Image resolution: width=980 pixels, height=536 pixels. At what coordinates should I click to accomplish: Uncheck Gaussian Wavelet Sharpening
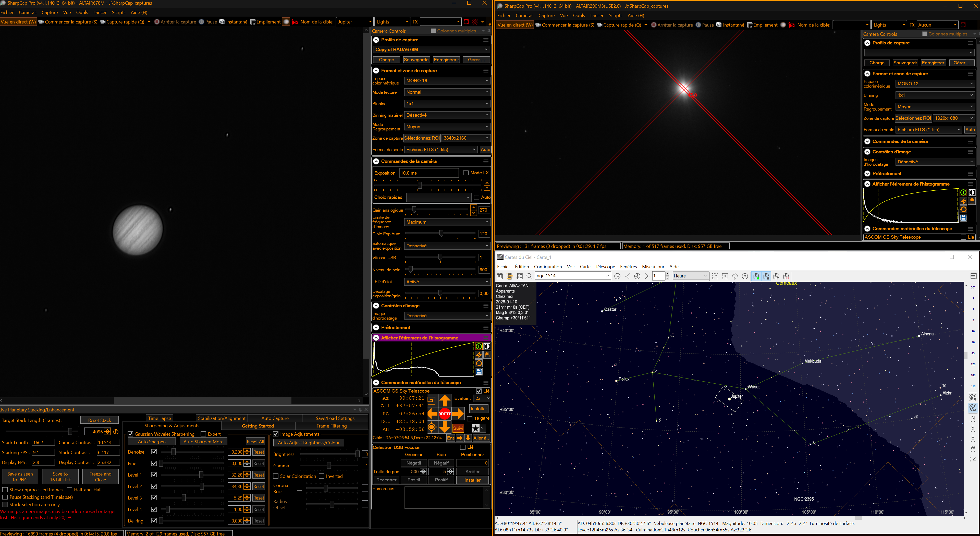(130, 434)
